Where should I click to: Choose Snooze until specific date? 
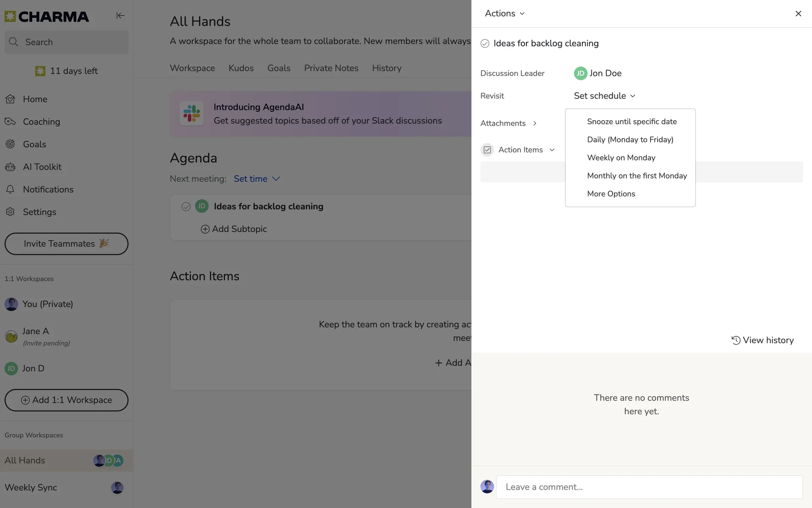coord(631,122)
